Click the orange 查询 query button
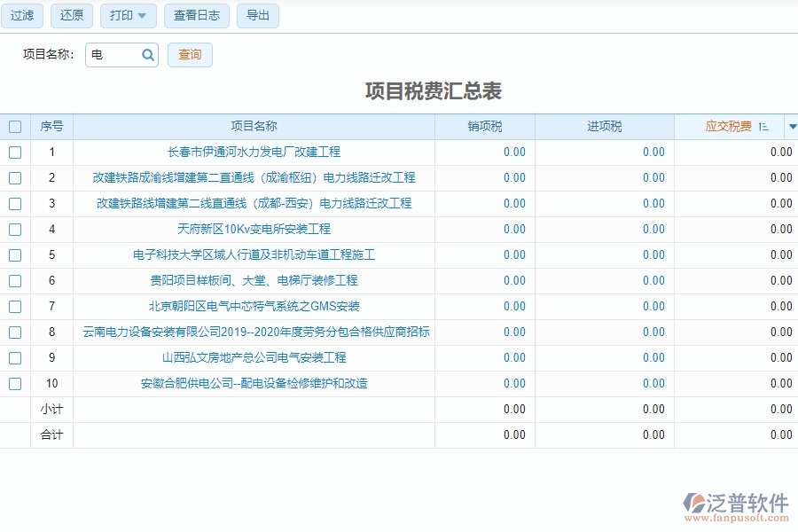Viewport: 798px width, 532px height. [x=190, y=54]
